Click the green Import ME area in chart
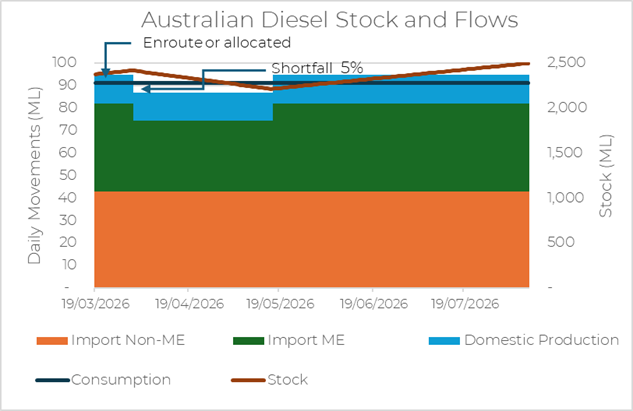 click(x=310, y=150)
